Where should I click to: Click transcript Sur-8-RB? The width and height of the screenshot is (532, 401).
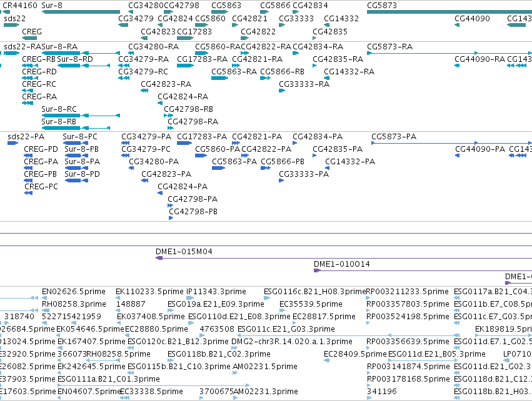[x=59, y=121]
